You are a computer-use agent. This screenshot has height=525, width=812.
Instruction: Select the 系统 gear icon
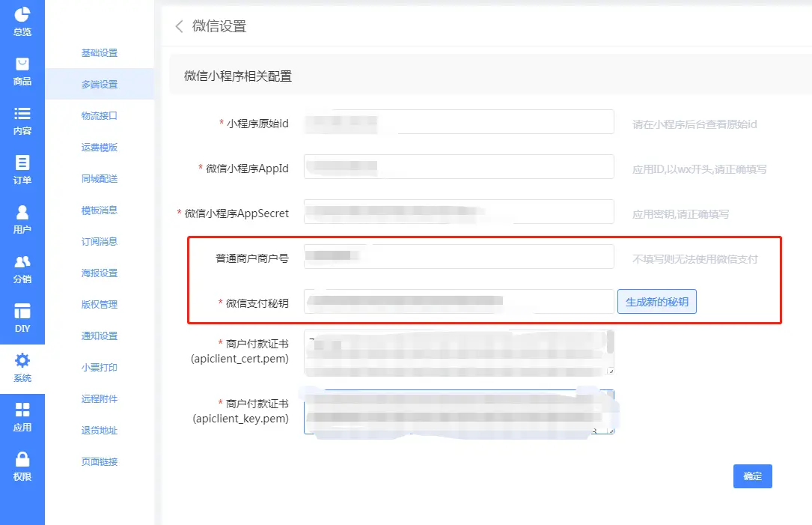click(x=22, y=360)
